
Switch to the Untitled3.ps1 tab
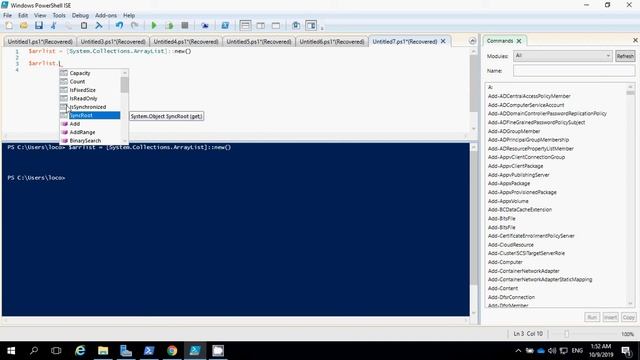coord(113,42)
